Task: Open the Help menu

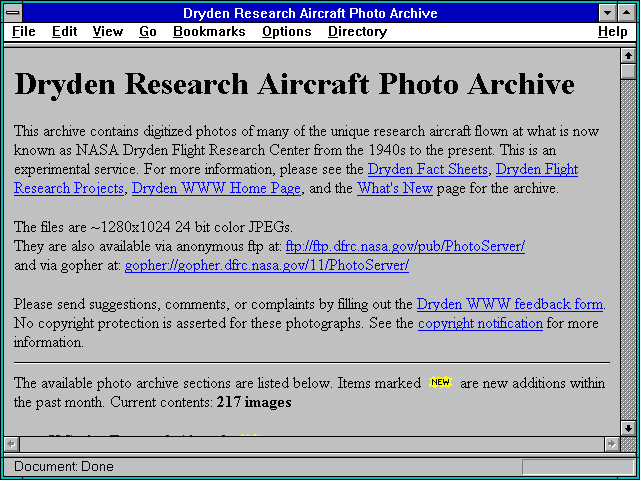Action: tap(613, 31)
